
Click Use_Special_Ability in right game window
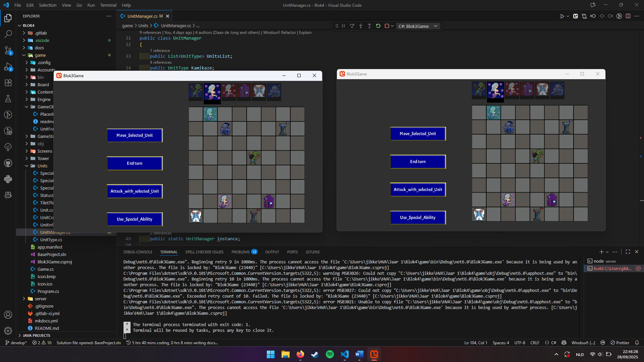pyautogui.click(x=418, y=217)
